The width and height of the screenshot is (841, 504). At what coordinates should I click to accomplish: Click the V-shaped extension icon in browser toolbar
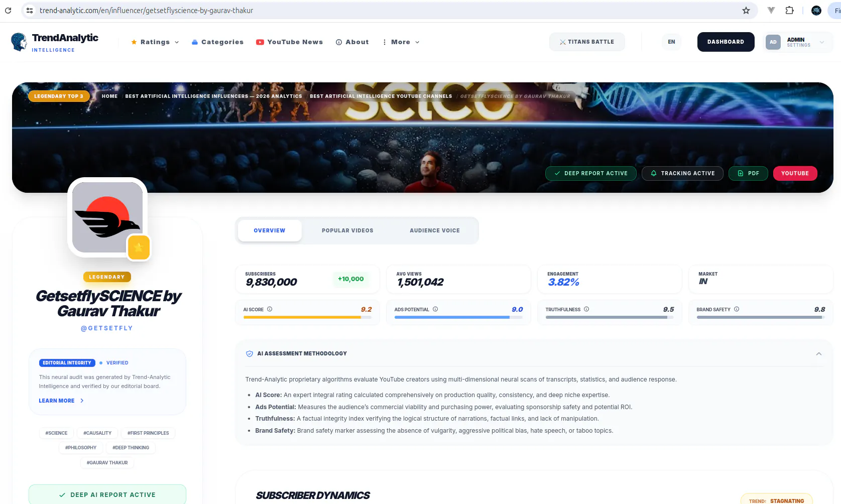[x=771, y=10]
